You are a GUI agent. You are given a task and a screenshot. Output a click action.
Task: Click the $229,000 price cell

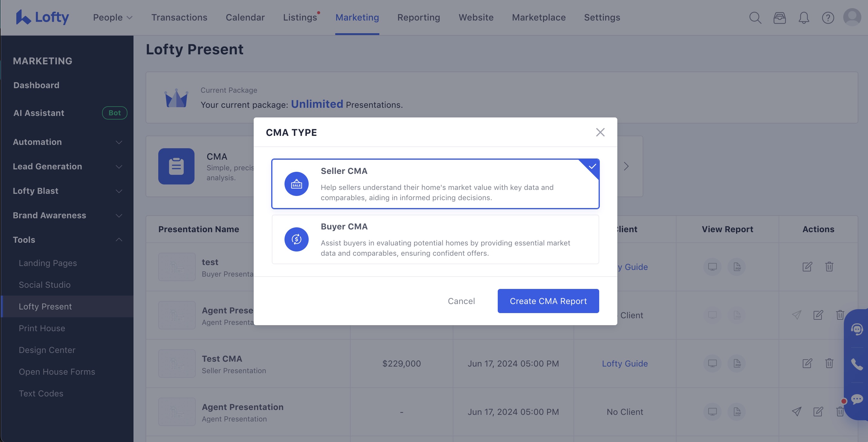coord(401,364)
